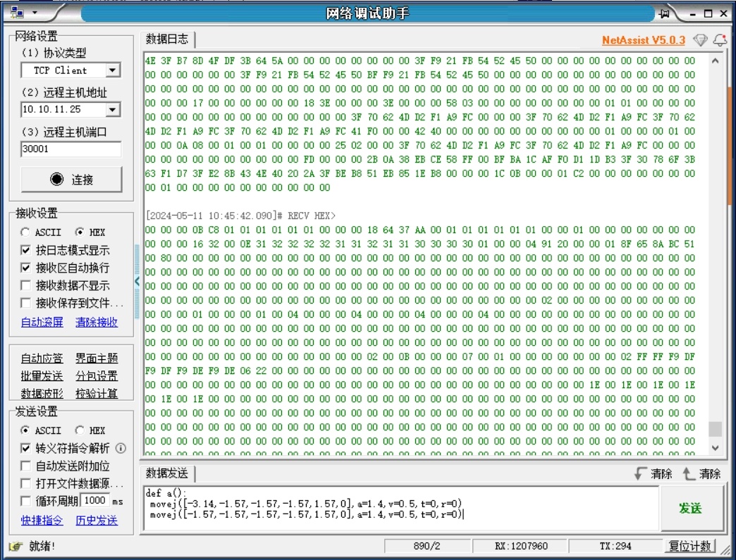This screenshot has width=736, height=560.
Task: Expand the remote host address dropdown
Action: click(113, 110)
